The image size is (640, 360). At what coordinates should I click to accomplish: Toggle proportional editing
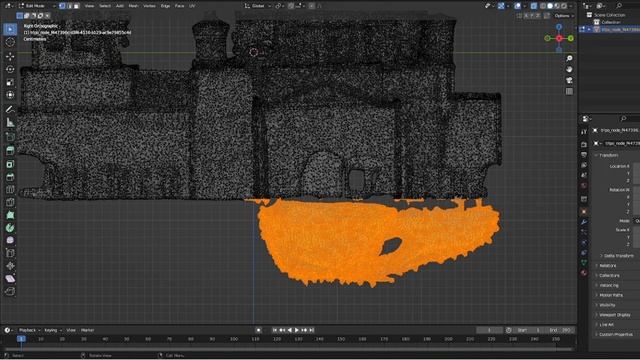click(x=312, y=6)
